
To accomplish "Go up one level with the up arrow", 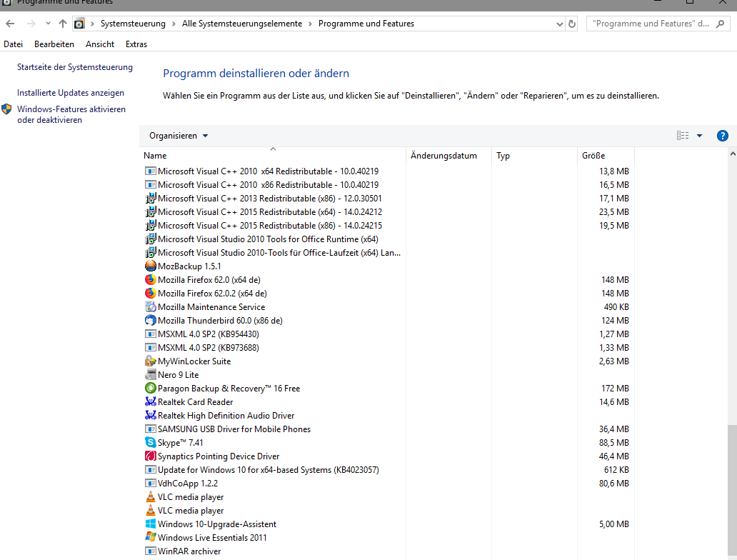I will [x=63, y=24].
